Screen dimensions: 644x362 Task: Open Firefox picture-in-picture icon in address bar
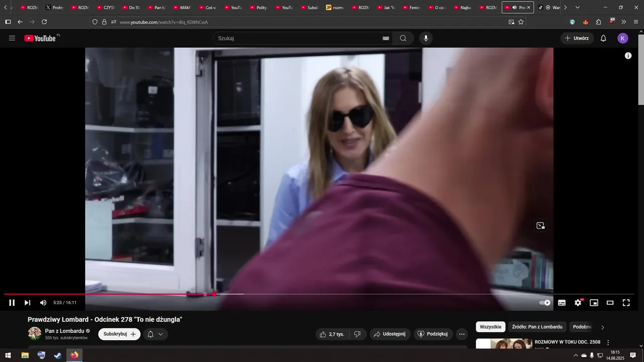(x=511, y=22)
